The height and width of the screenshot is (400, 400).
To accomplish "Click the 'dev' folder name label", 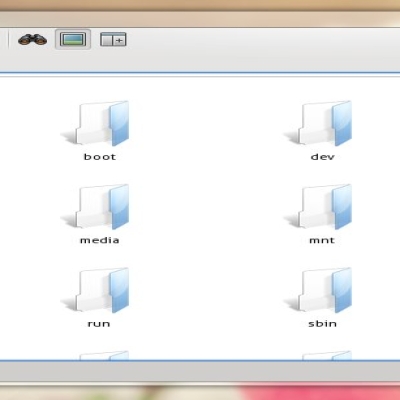I will click(322, 157).
